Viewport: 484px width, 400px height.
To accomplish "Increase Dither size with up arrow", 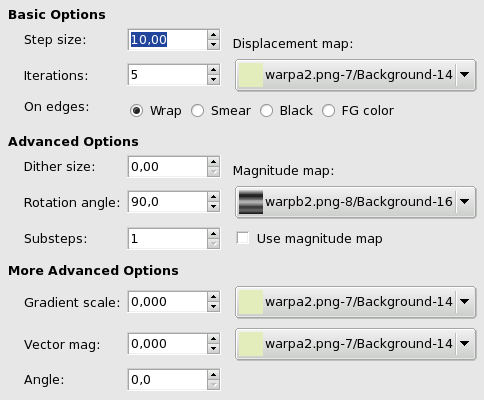I will tap(213, 162).
